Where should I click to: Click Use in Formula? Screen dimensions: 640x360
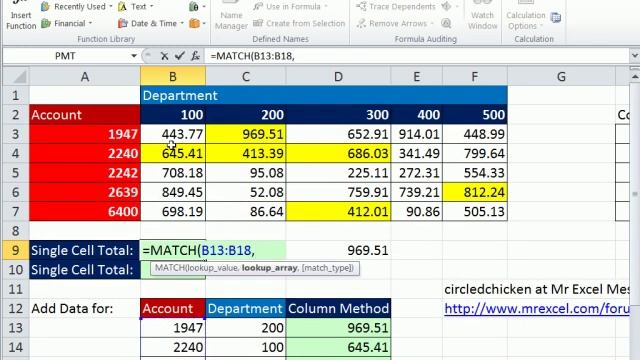pyautogui.click(x=290, y=7)
